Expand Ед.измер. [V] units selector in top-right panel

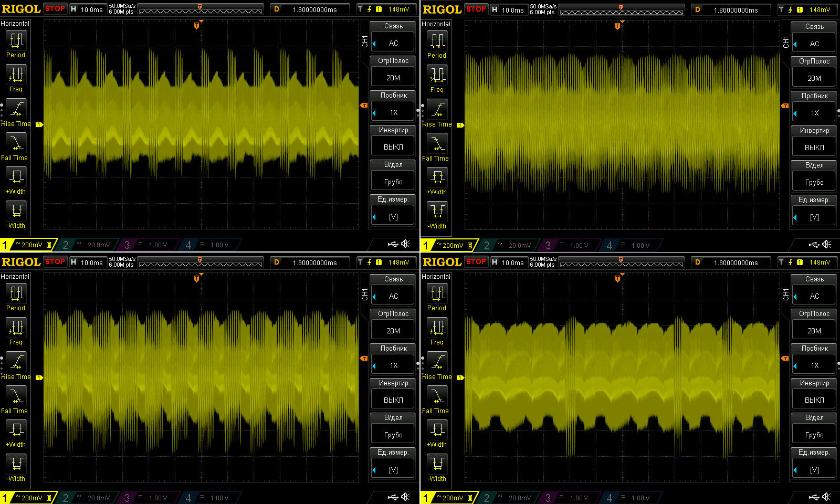pos(814,217)
